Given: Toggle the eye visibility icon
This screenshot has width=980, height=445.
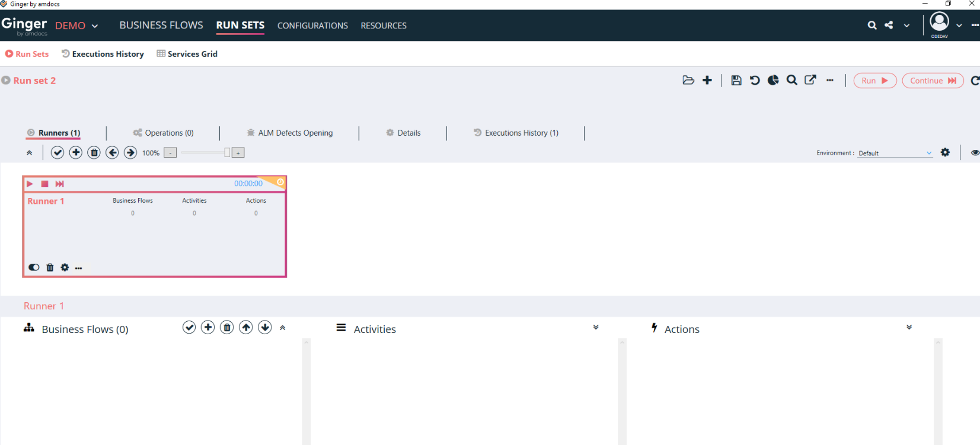Looking at the screenshot, I should click(975, 153).
